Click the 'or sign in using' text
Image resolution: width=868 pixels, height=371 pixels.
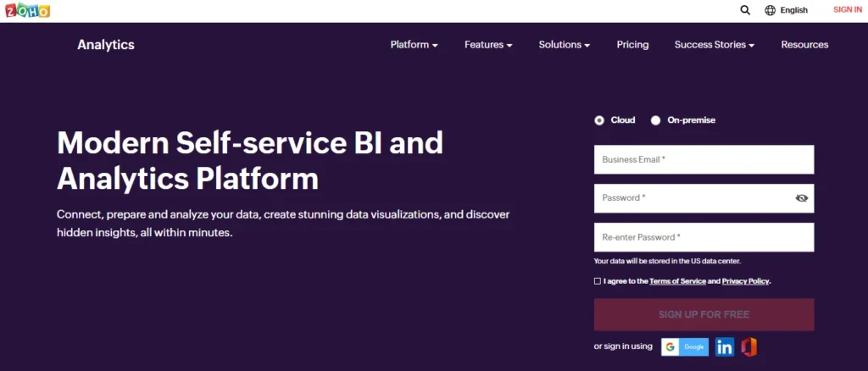tap(623, 346)
